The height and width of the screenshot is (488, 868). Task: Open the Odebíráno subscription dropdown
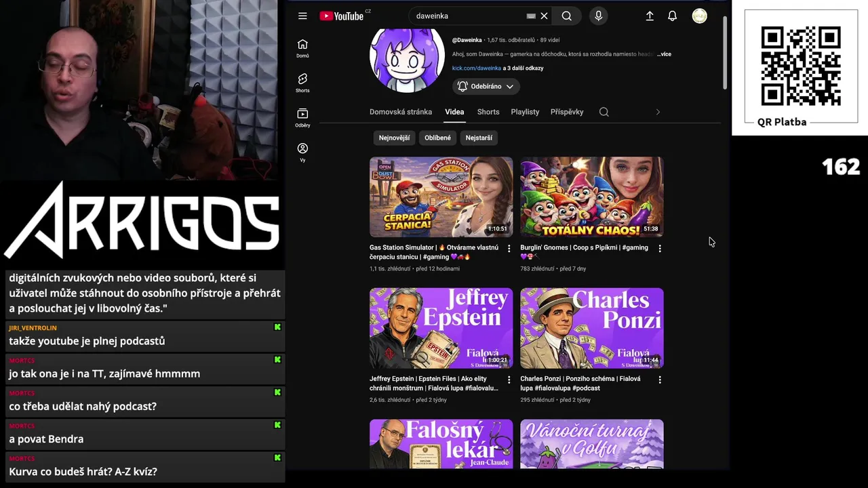click(486, 87)
